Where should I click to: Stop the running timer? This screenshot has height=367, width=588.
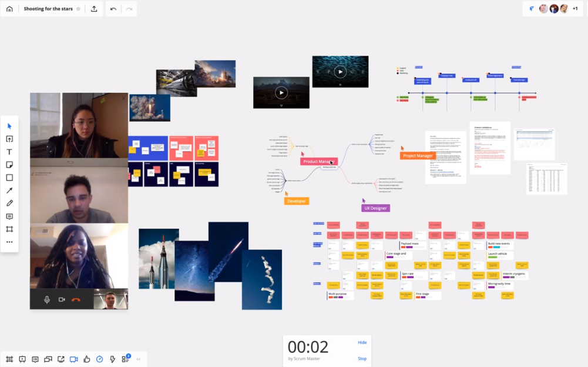tap(362, 358)
